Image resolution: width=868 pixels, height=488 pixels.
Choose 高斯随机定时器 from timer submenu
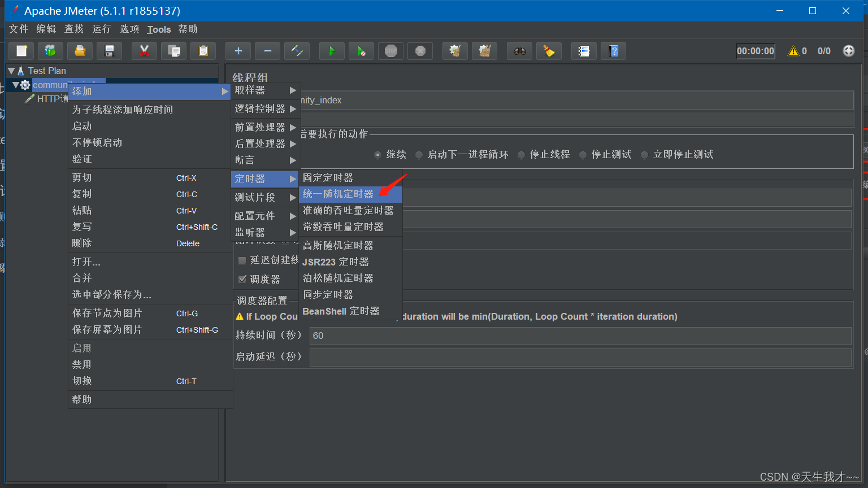tap(351, 246)
